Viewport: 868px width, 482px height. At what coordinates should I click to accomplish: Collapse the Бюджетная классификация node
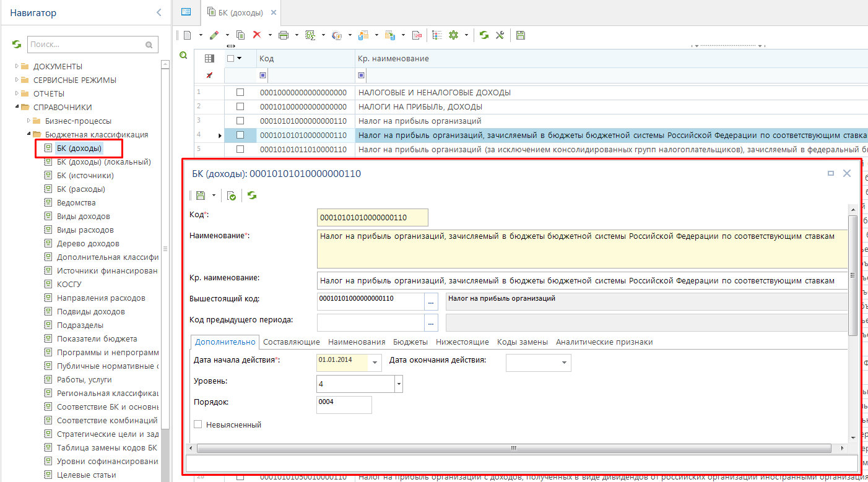pyautogui.click(x=28, y=134)
